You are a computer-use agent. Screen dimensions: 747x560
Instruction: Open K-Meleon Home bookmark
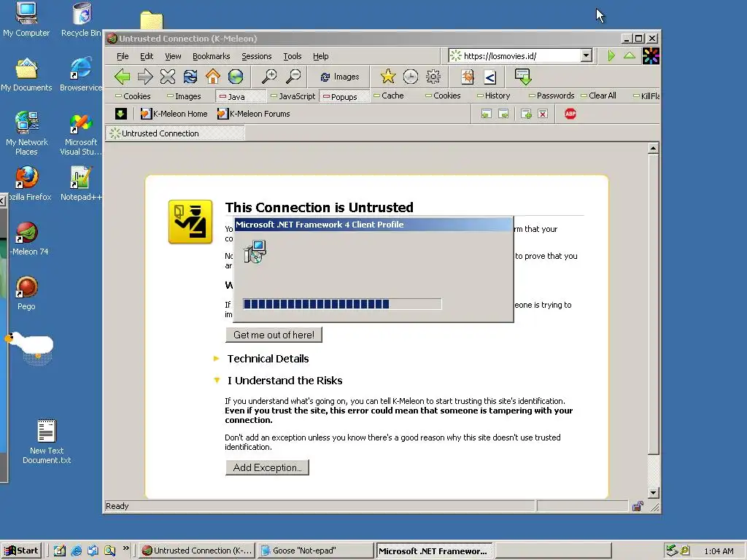[174, 113]
